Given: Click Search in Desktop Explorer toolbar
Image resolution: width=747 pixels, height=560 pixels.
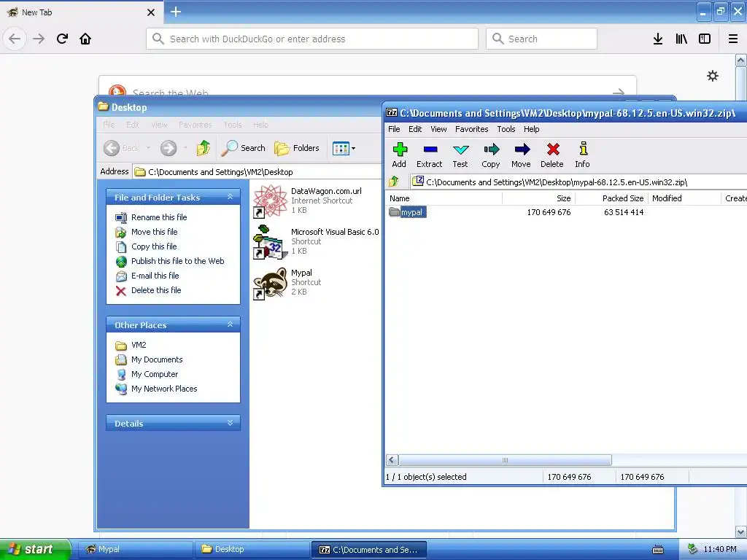Looking at the screenshot, I should (x=244, y=148).
